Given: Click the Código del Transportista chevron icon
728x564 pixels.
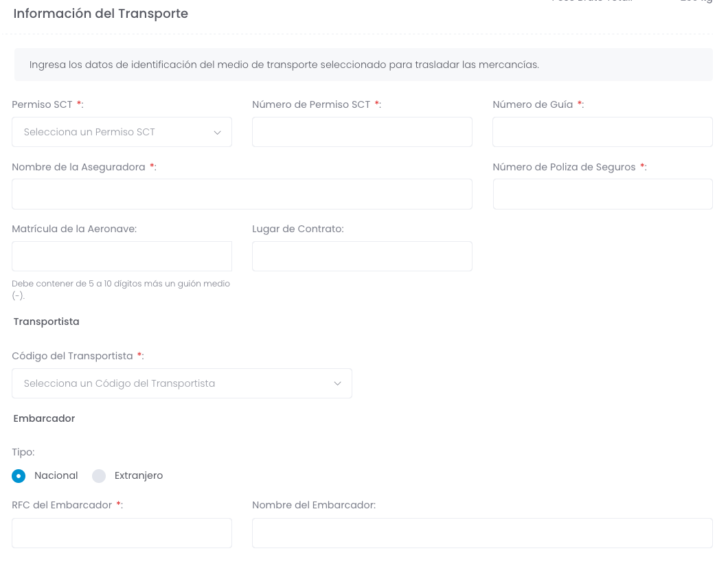Looking at the screenshot, I should (x=337, y=383).
